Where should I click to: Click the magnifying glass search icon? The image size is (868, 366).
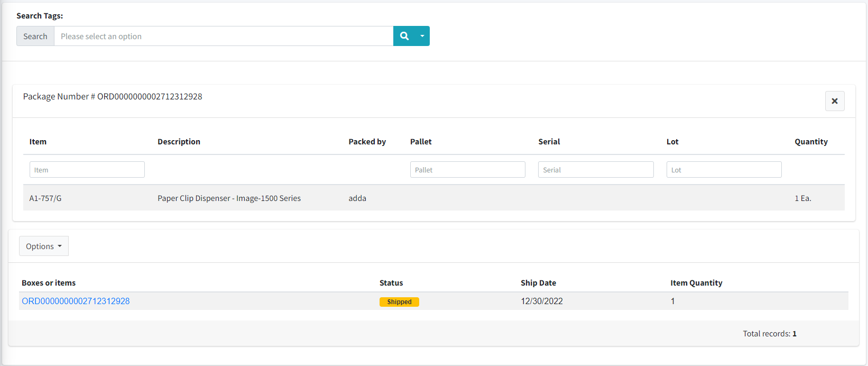coord(404,36)
